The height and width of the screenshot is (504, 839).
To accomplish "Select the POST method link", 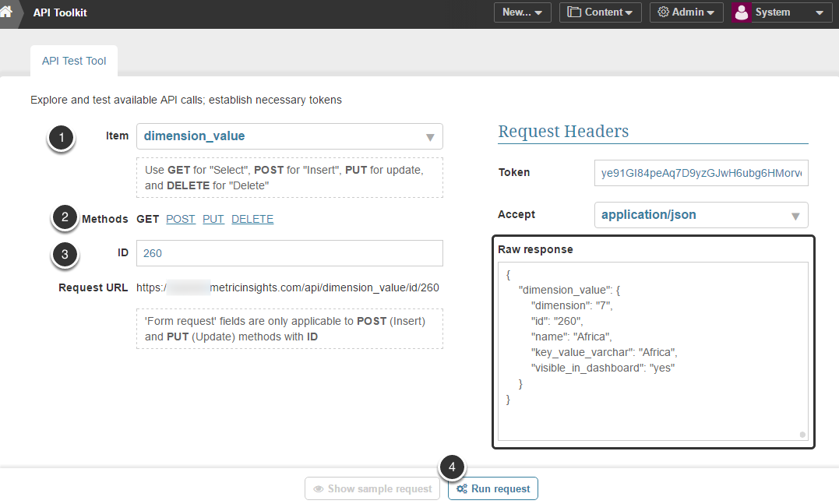I will 181,219.
